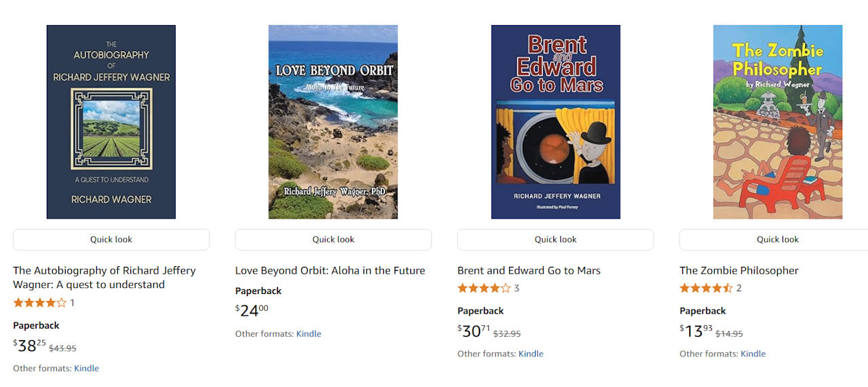
Task: Quick look at the Autobiography book
Action: click(111, 240)
